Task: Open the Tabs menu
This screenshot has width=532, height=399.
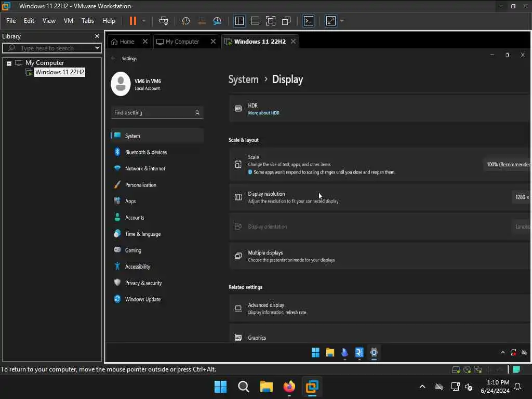Action: pos(88,21)
